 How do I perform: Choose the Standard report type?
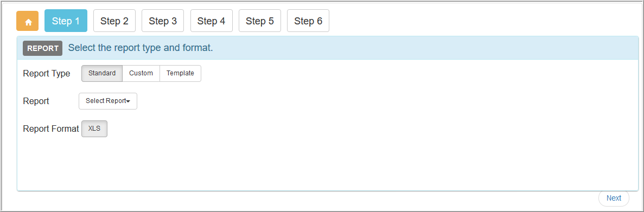[102, 73]
